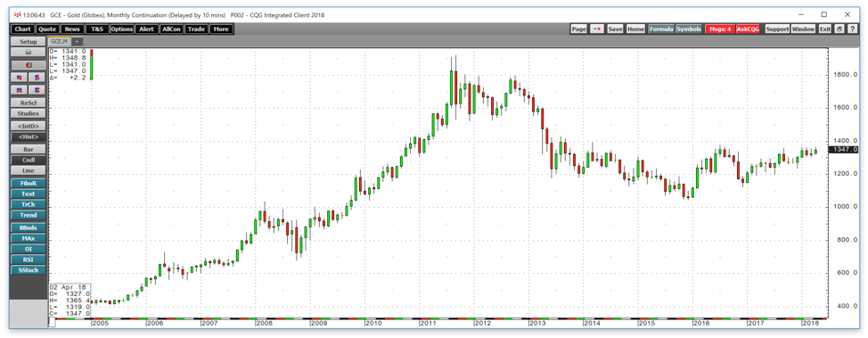
Task: Click the restore windows icon beside Exit
Action: (x=839, y=29)
